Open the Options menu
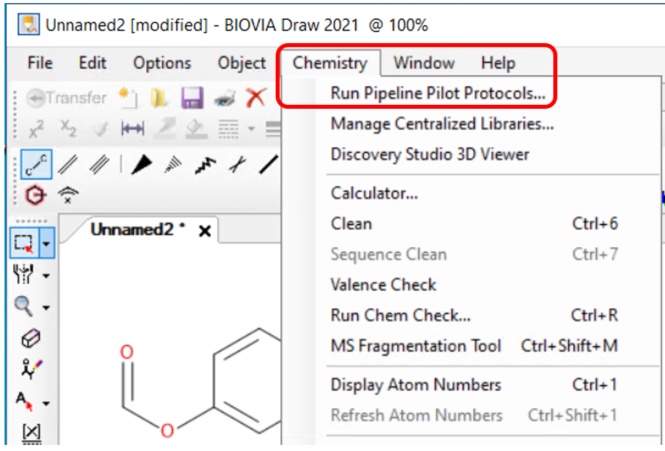The width and height of the screenshot is (665, 451). tap(162, 63)
